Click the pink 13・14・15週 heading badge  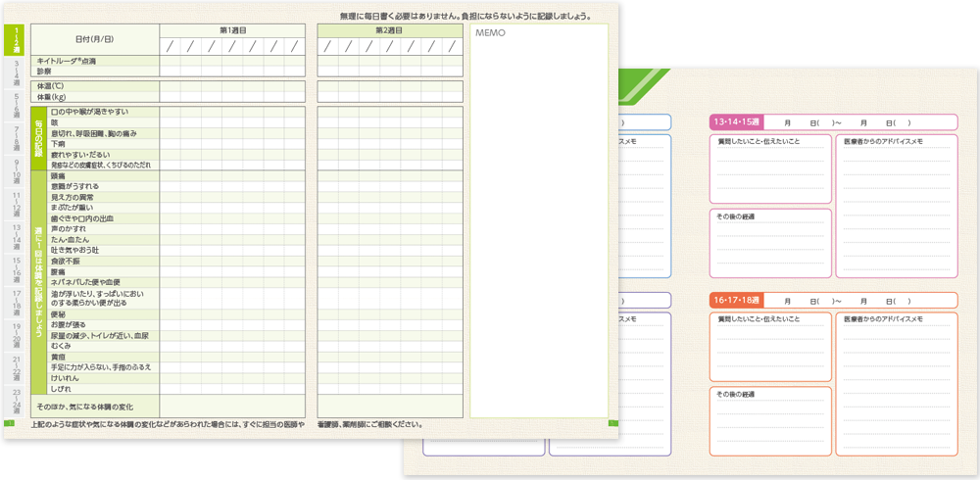point(736,122)
